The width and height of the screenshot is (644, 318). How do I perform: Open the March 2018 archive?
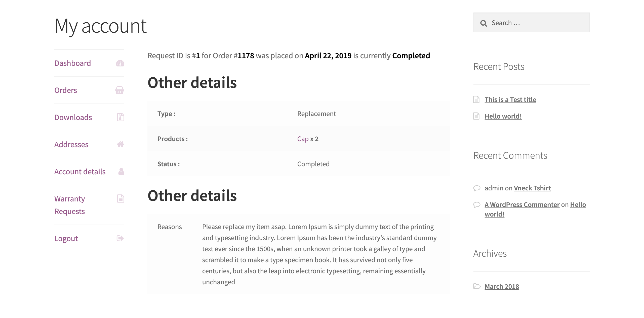click(502, 287)
